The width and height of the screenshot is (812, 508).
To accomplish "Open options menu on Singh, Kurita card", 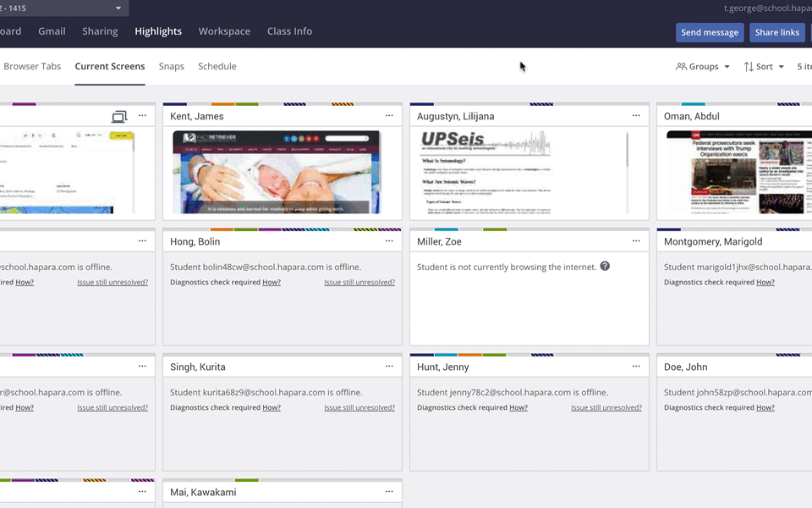I will [x=389, y=367].
